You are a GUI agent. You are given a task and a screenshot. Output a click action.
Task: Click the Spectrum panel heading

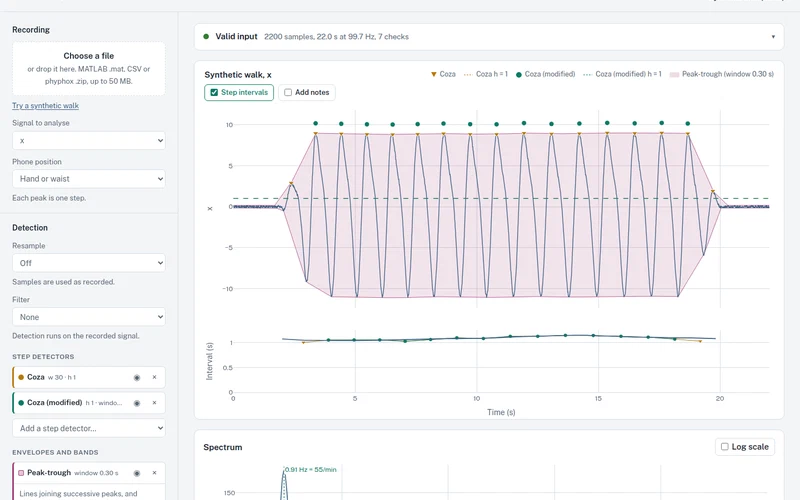pyautogui.click(x=223, y=447)
